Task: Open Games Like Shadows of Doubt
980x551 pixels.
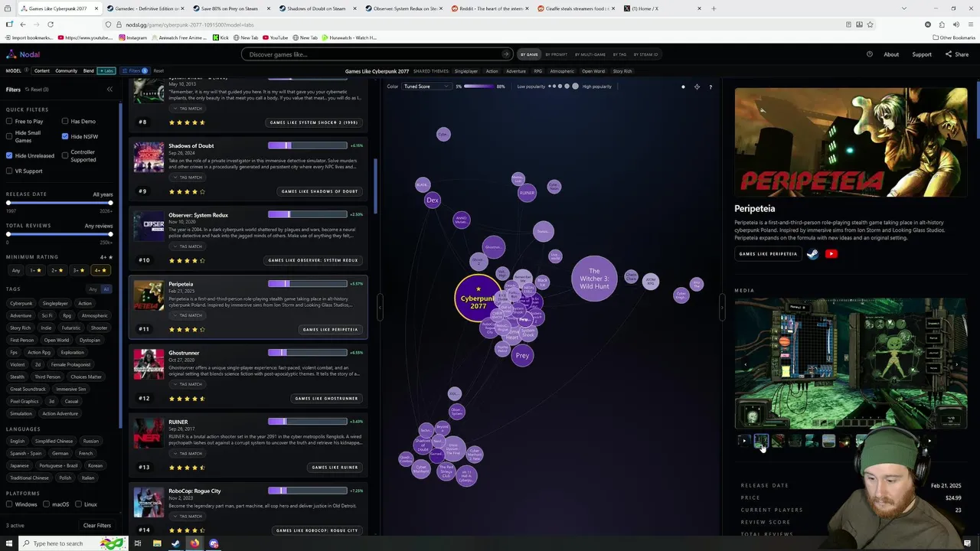Action: (319, 191)
